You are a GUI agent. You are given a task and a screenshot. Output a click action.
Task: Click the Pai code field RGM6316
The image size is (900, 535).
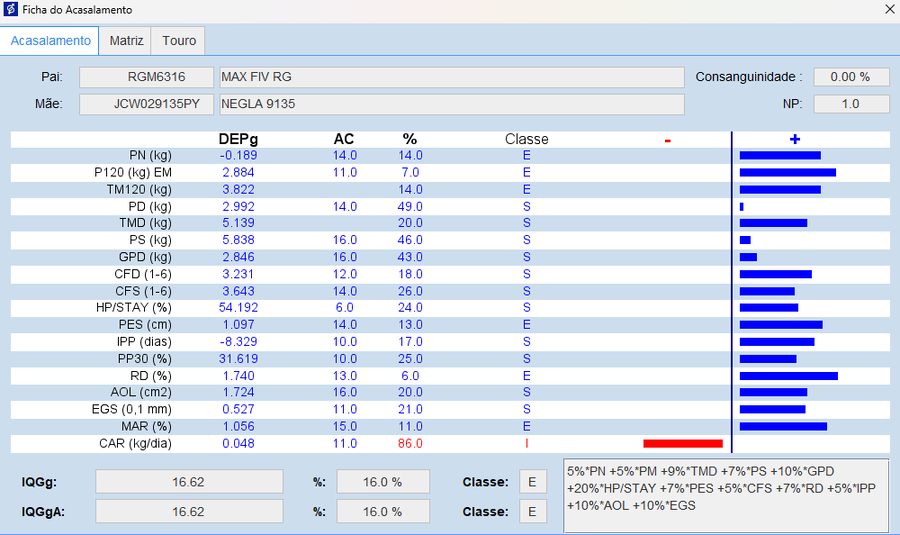point(146,77)
